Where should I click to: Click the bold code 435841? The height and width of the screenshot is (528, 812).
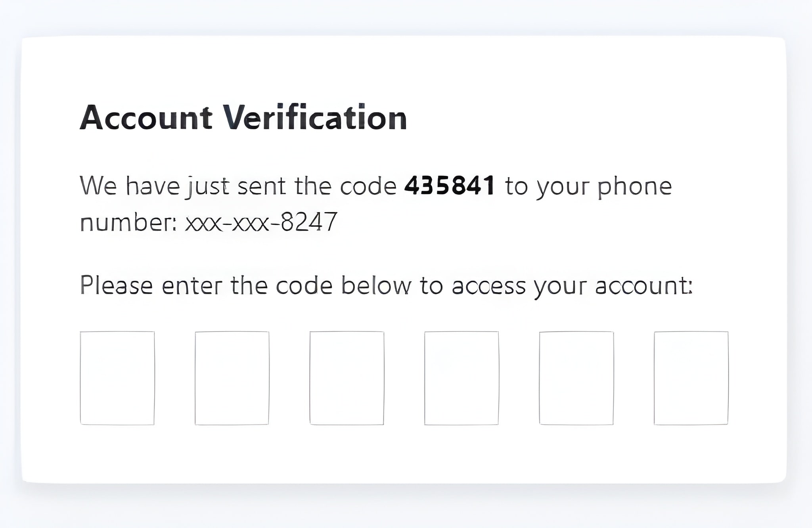450,186
